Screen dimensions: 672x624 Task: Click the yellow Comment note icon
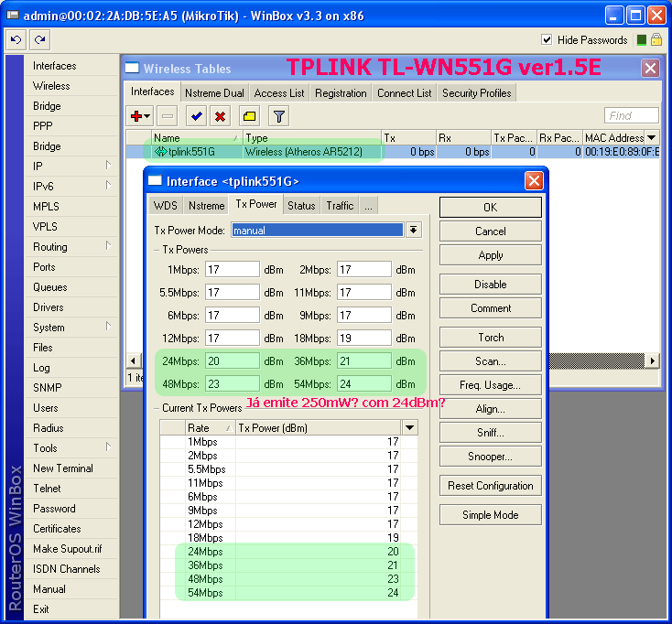click(249, 116)
